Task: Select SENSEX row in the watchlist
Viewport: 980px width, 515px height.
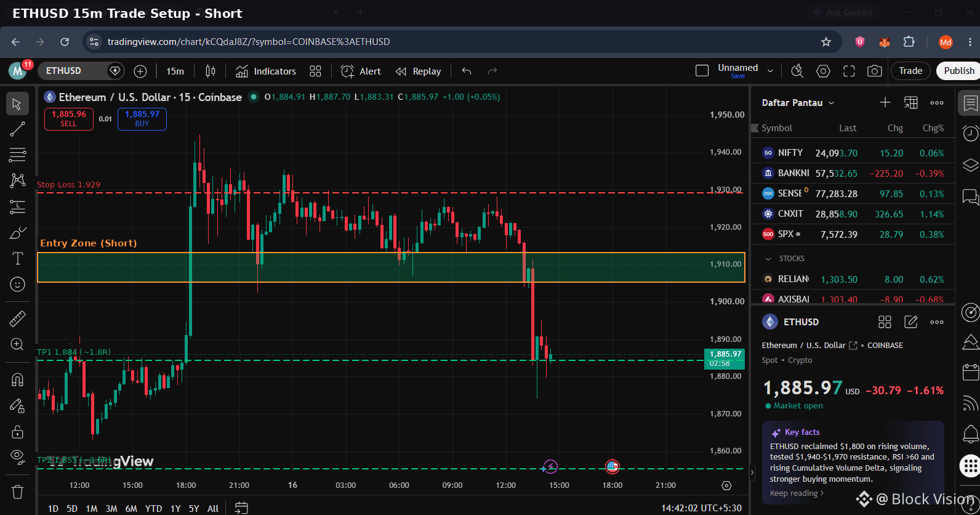Action: [x=853, y=193]
